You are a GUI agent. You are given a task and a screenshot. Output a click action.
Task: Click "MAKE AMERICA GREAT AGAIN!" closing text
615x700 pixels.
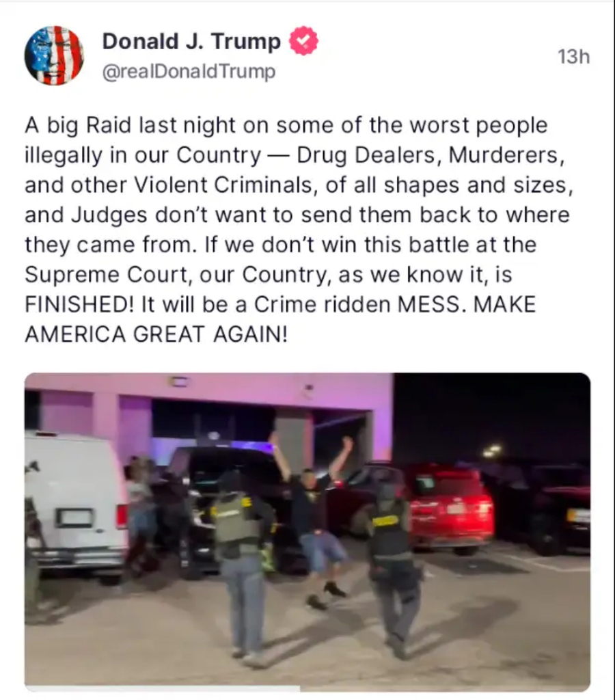(280, 319)
